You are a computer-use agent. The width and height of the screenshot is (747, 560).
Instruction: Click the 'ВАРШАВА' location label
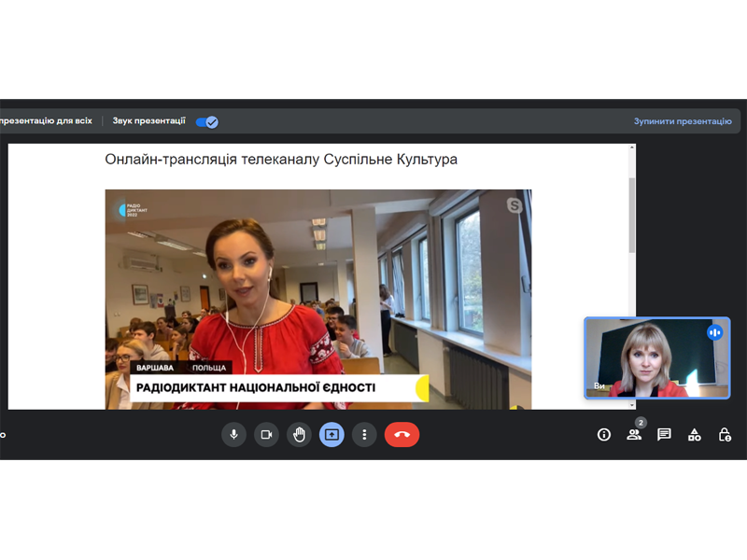coord(155,368)
